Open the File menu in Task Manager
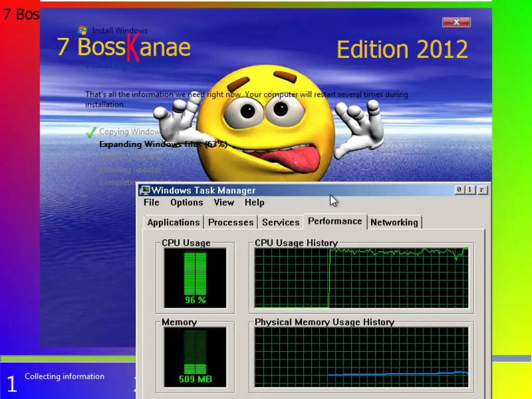 click(x=151, y=203)
